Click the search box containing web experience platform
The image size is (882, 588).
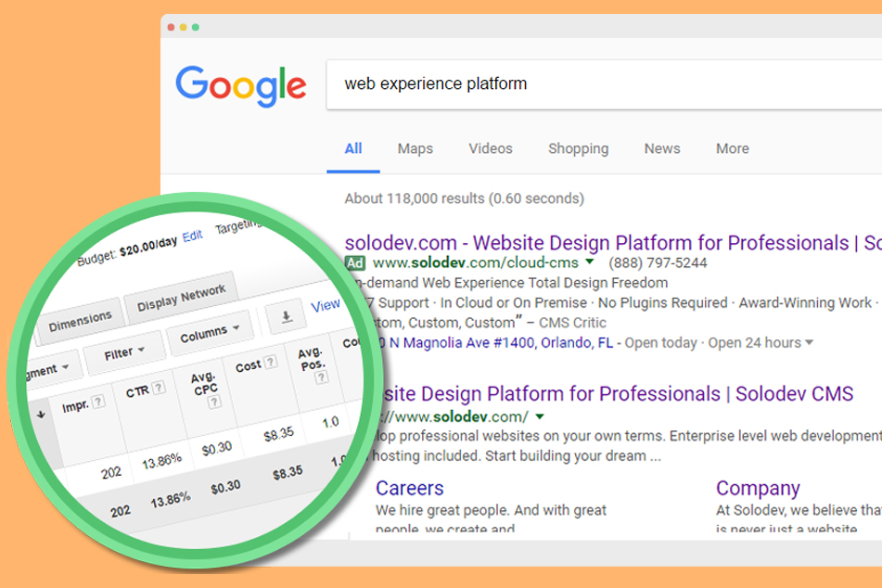click(x=604, y=84)
